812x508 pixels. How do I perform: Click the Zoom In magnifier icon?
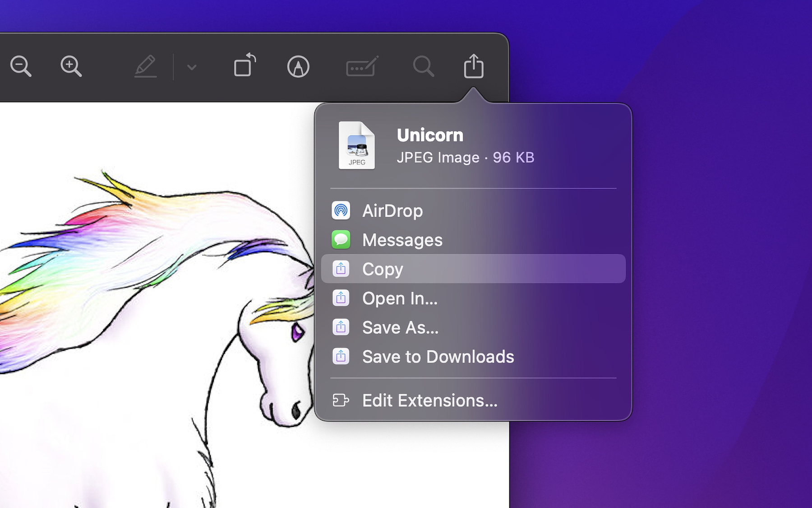point(71,66)
